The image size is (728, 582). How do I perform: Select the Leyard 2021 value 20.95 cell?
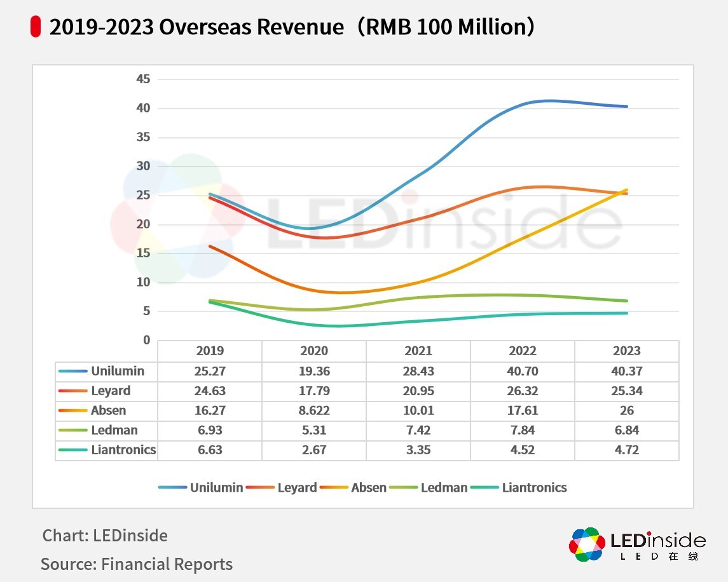tap(418, 391)
